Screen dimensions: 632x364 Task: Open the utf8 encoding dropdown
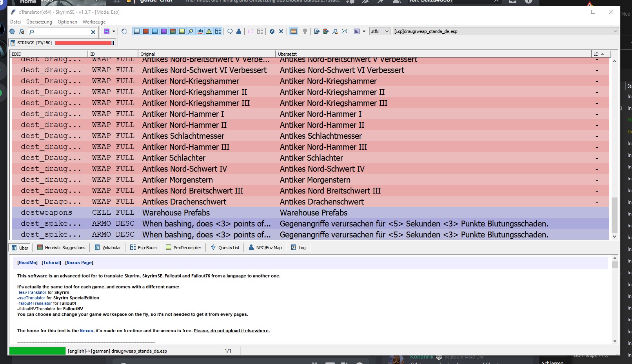(x=380, y=31)
